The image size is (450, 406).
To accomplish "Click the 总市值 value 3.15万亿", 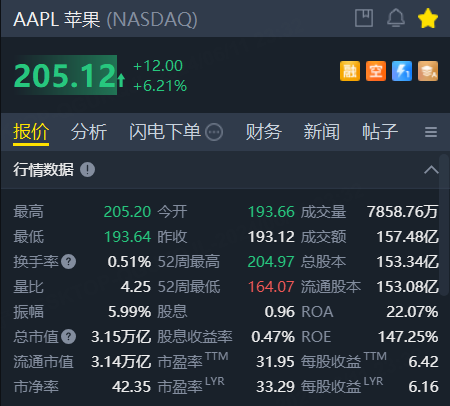I will 121,337.
